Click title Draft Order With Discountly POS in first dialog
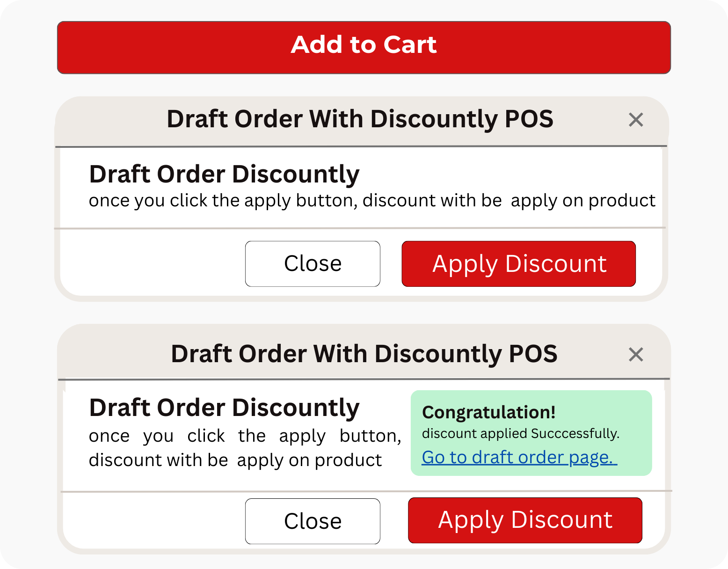This screenshot has height=569, width=728. [x=359, y=119]
